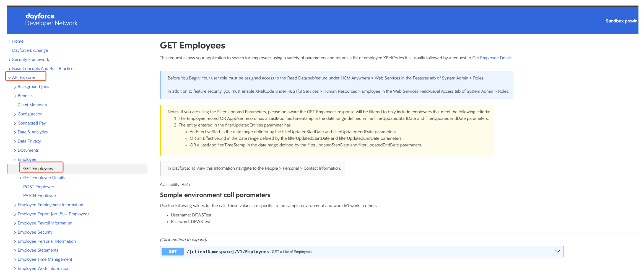
Task: Expand the Benefits chevron
Action: (15, 96)
